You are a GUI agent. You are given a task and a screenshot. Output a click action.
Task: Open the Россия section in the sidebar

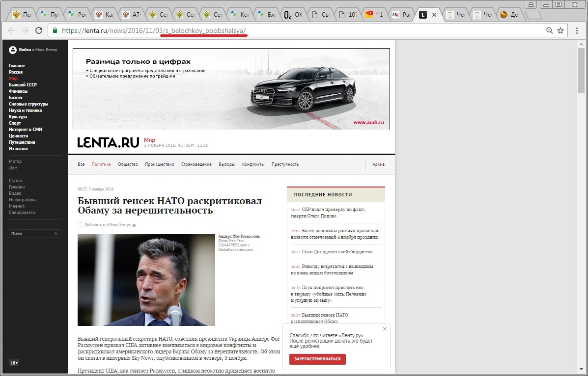[x=16, y=72]
